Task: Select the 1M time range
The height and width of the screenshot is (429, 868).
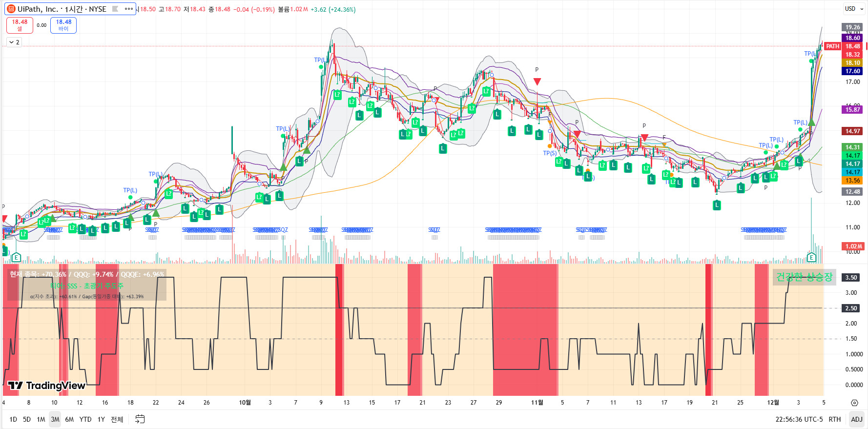Action: point(41,419)
